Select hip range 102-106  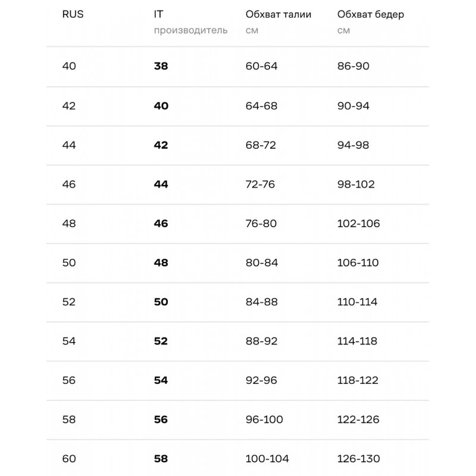pos(358,223)
